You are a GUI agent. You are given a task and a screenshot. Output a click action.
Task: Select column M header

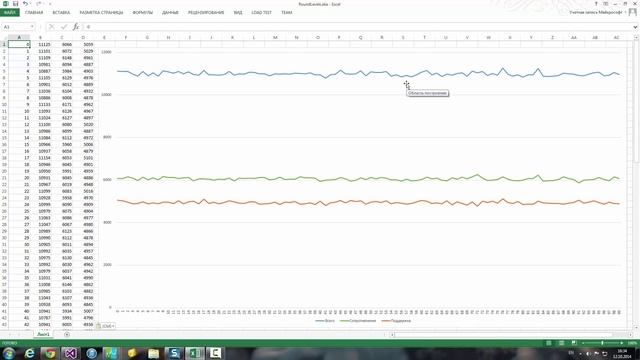coord(275,37)
